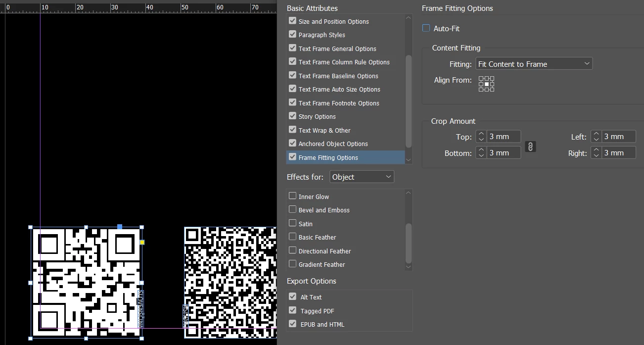
Task: Click the horizontal ruler at 50
Action: click(x=184, y=7)
